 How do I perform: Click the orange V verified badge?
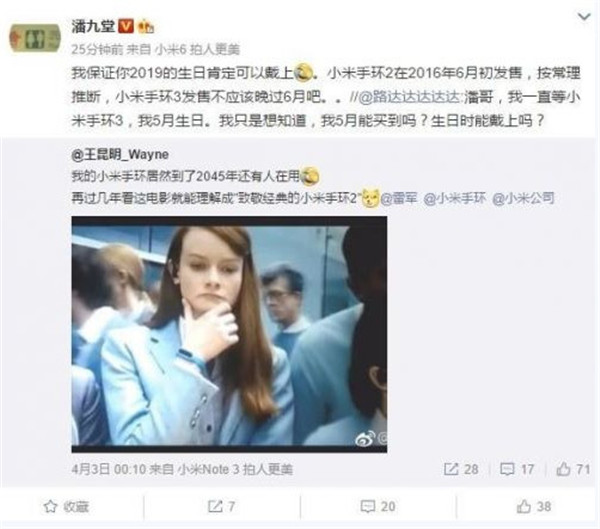127,26
